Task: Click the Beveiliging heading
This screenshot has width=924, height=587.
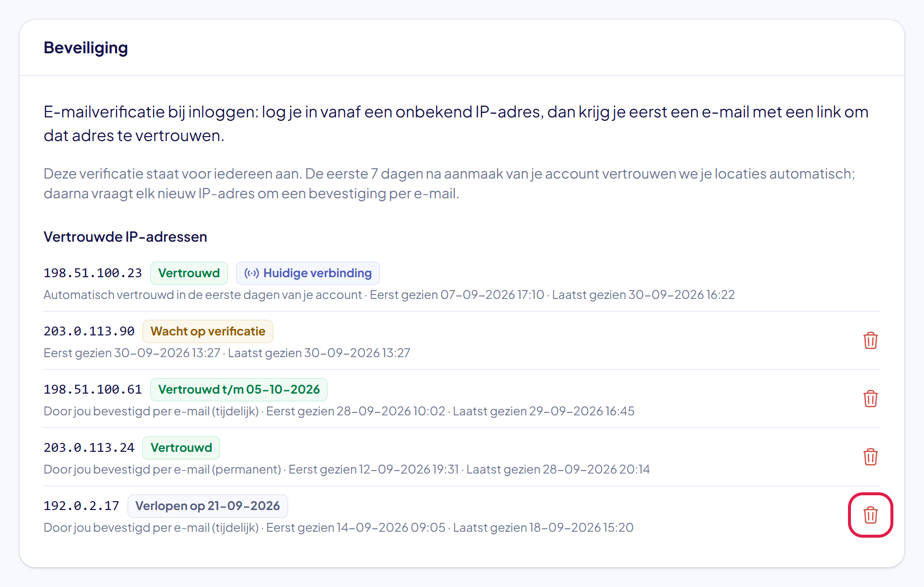Action: click(86, 48)
